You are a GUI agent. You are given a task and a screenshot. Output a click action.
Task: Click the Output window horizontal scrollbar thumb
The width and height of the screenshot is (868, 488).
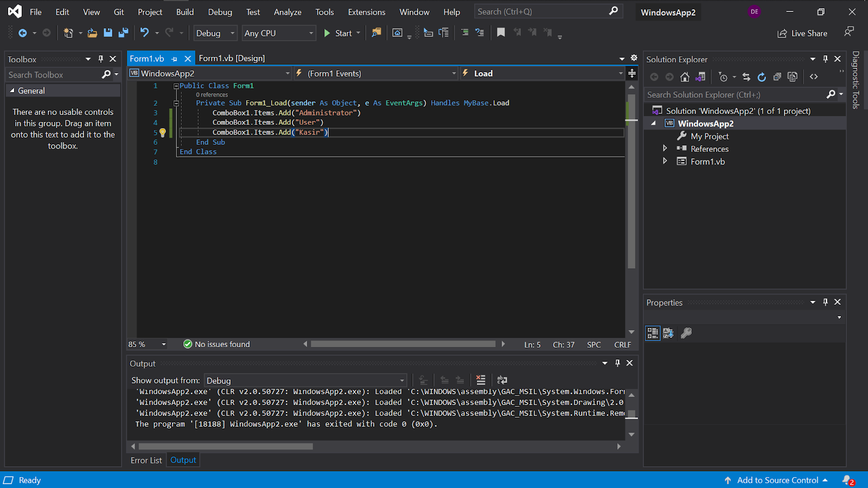[226, 446]
